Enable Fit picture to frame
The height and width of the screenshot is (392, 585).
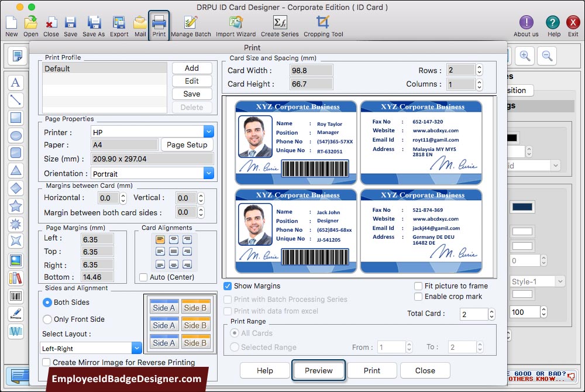click(418, 286)
